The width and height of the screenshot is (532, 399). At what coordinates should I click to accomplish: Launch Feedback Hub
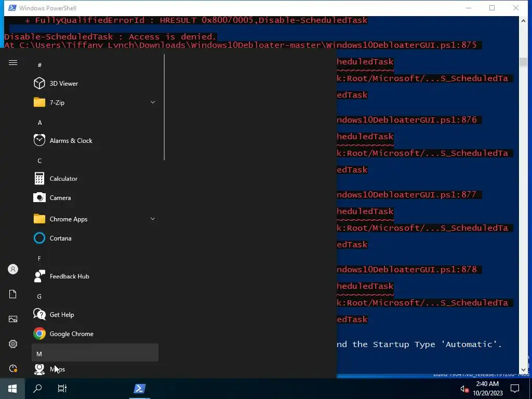[95, 276]
